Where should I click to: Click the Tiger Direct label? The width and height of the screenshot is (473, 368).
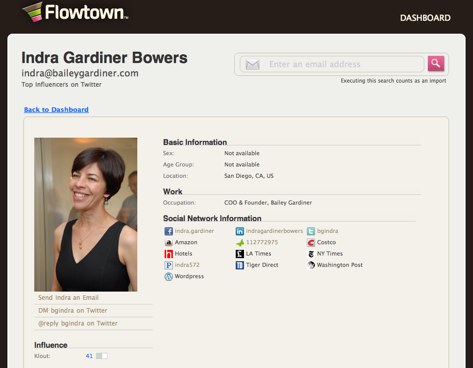(x=262, y=265)
